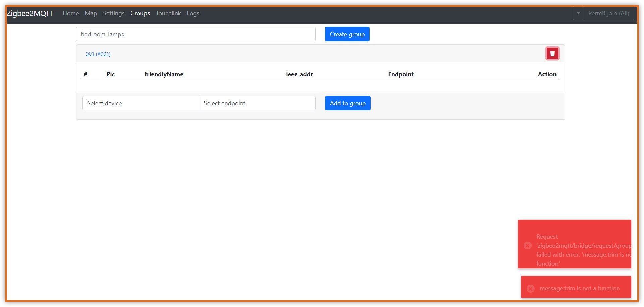
Task: Open the Touchlink page
Action: pos(168,13)
